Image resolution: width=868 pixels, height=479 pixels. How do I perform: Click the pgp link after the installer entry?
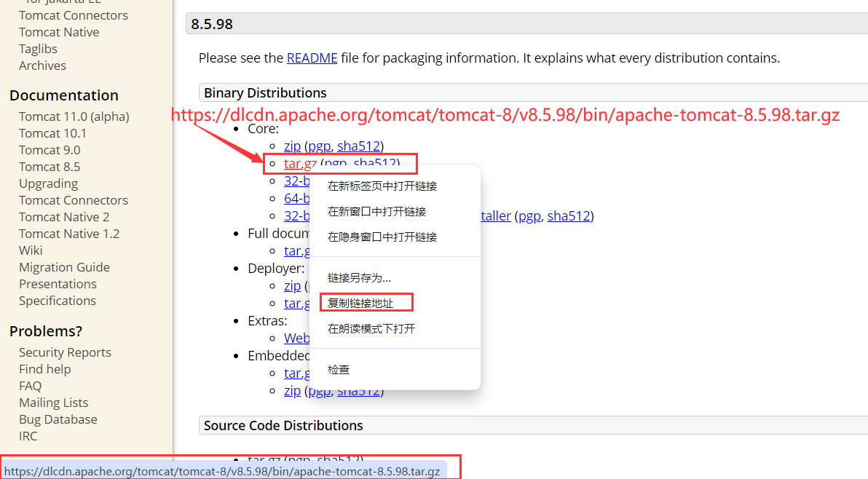(x=529, y=216)
